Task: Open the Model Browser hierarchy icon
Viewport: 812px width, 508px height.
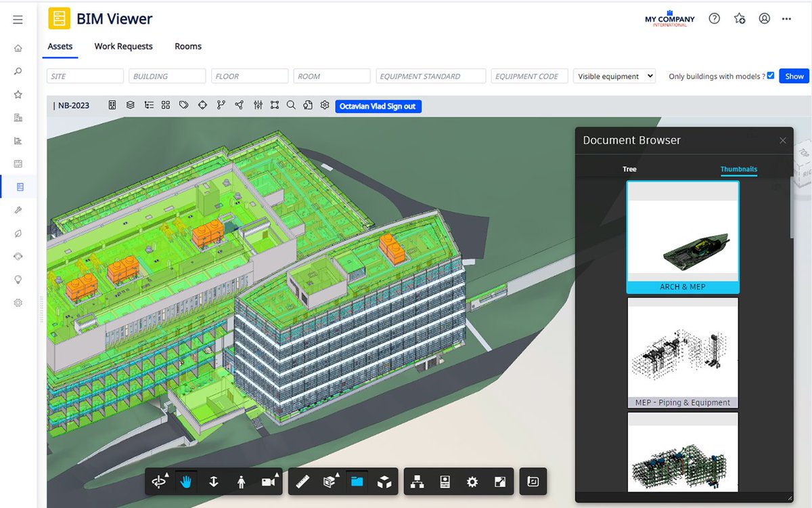Action: pos(418,482)
